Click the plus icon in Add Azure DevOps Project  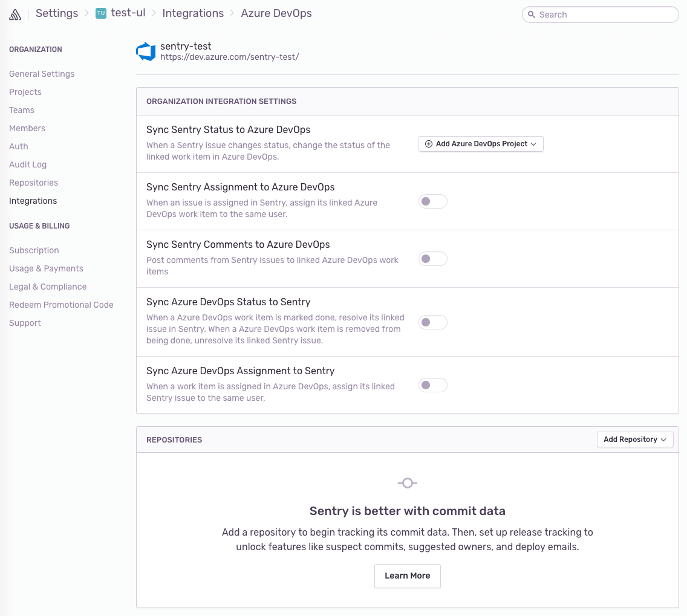428,143
